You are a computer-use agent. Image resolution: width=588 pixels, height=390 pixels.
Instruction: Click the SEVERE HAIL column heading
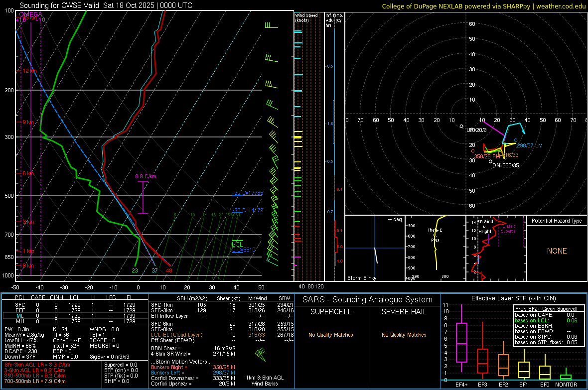coord(404,312)
